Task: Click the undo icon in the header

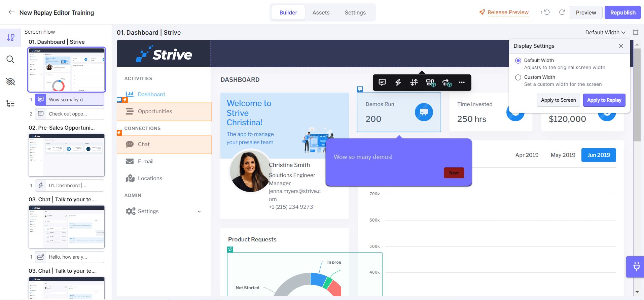Action: 547,12
